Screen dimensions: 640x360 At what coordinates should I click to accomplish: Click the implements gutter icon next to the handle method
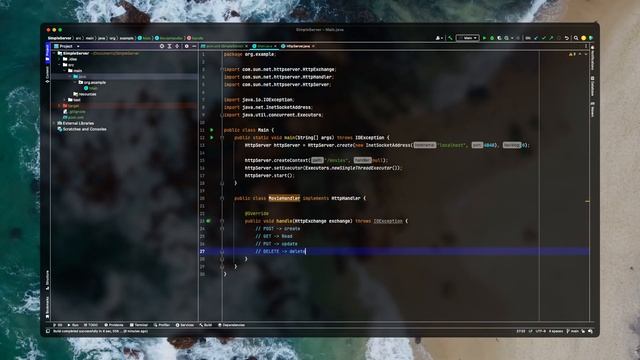(x=209, y=221)
